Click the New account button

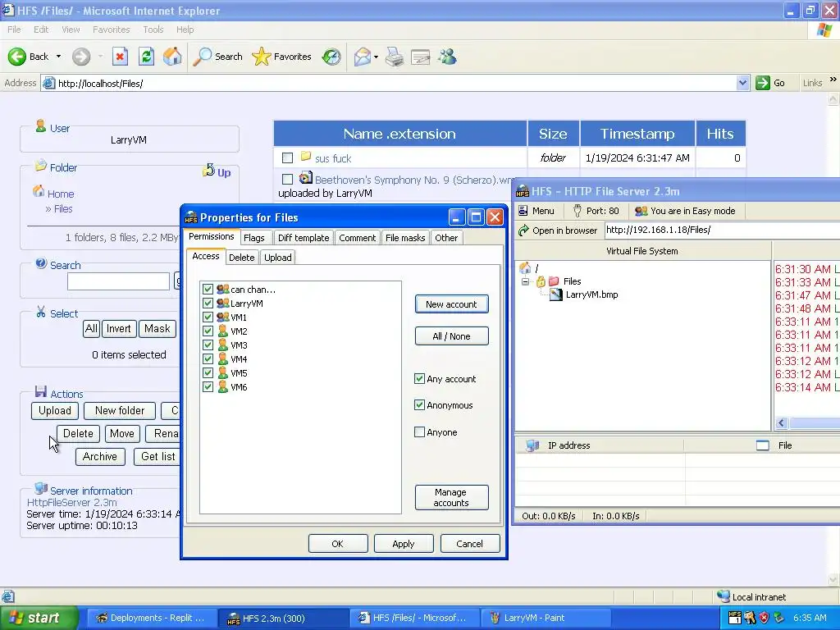tap(452, 304)
